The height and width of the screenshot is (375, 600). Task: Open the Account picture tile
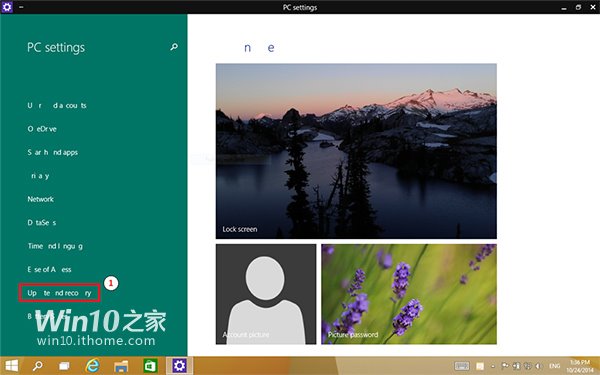coord(266,294)
